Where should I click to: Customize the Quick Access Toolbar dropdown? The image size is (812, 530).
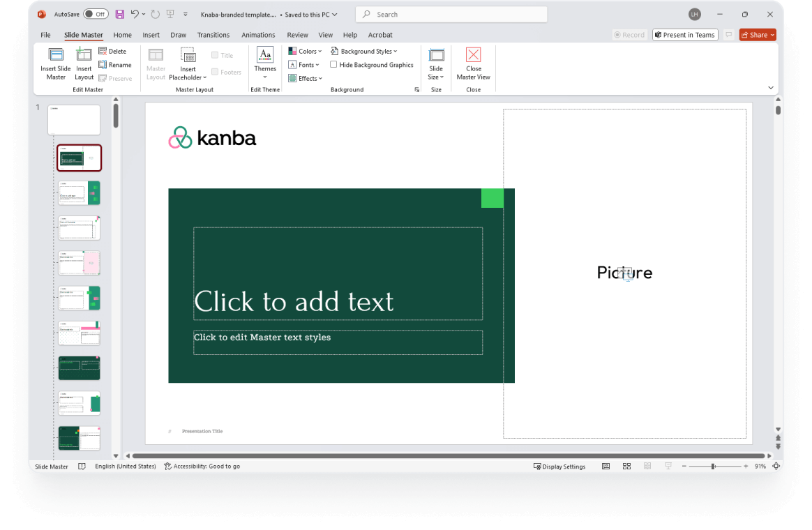[x=186, y=15]
